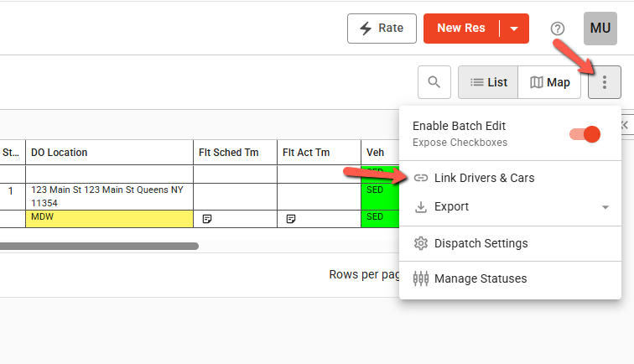Expand the New Res dropdown arrow
Viewport: 634px width, 364px height.
[514, 29]
